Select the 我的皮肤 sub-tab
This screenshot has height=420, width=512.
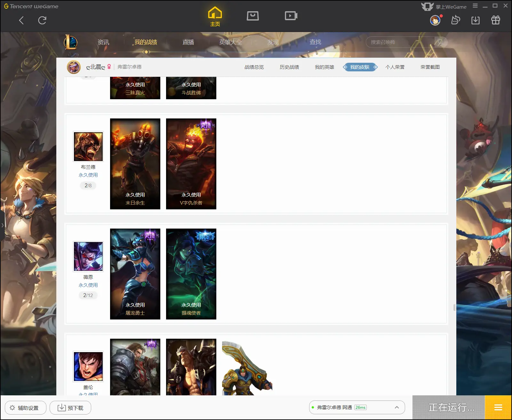360,67
